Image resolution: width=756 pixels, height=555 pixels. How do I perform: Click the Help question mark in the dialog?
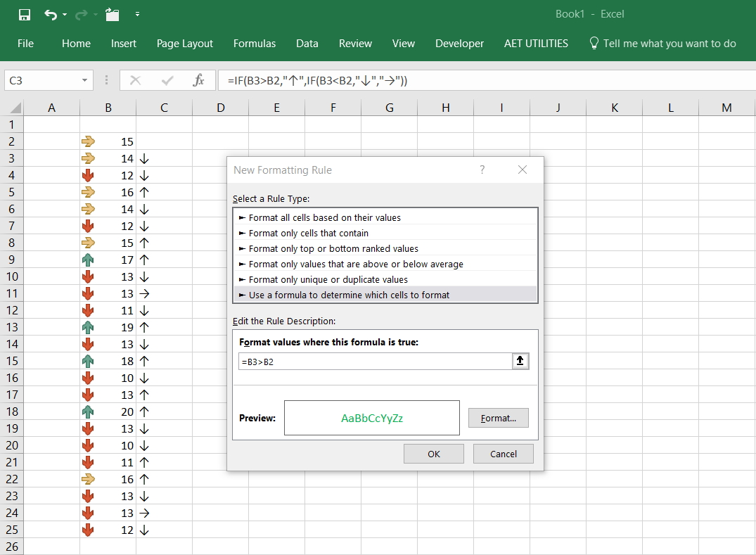coord(482,170)
